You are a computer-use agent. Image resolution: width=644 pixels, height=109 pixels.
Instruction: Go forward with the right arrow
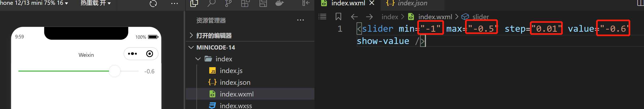point(369,17)
